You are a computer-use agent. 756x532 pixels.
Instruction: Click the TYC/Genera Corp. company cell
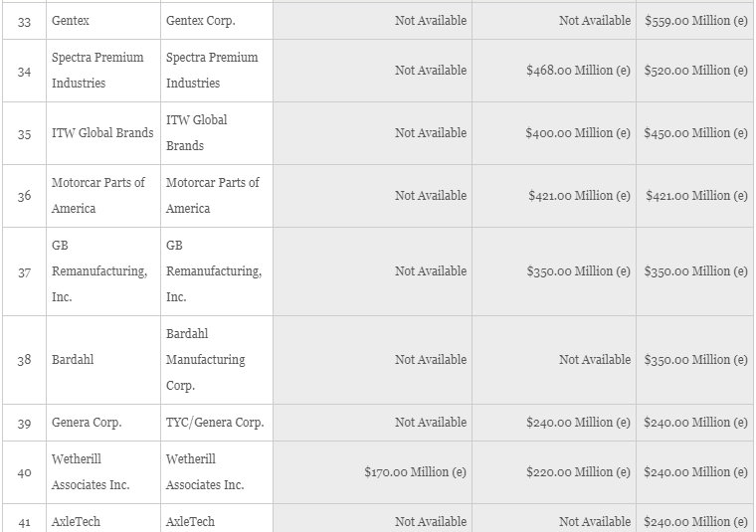[217, 423]
